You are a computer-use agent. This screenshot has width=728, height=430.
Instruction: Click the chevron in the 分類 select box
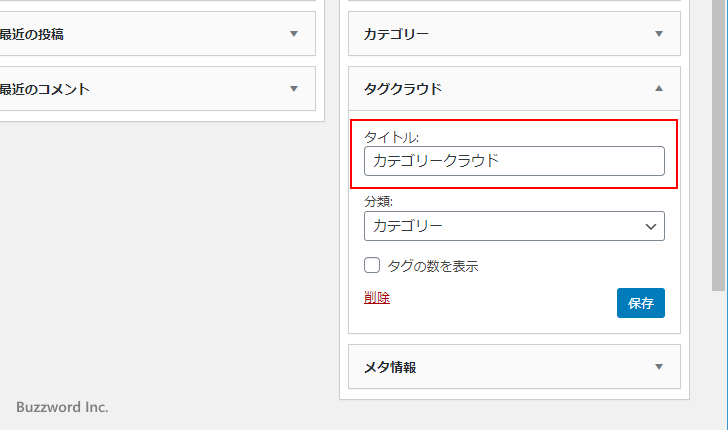[x=651, y=227]
